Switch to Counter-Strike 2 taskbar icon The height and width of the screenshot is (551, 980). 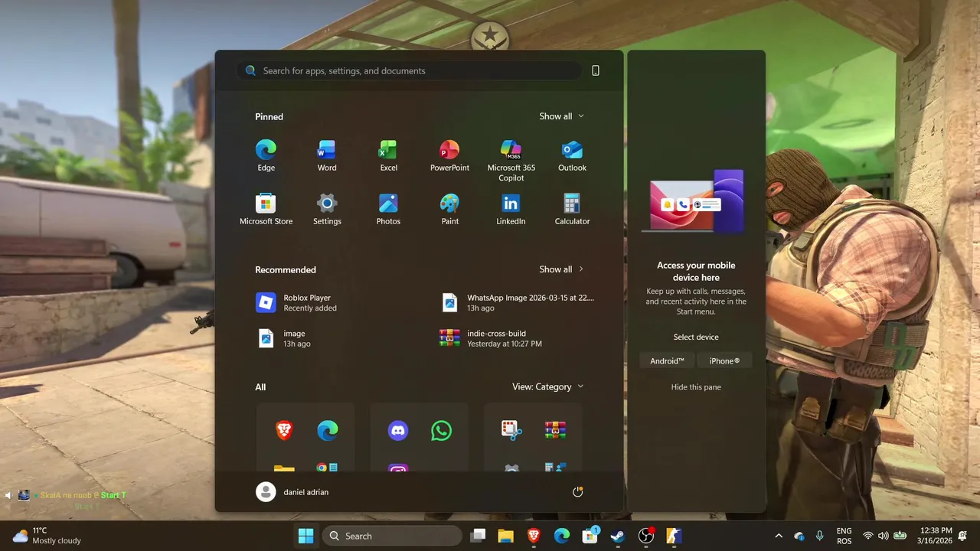click(674, 536)
